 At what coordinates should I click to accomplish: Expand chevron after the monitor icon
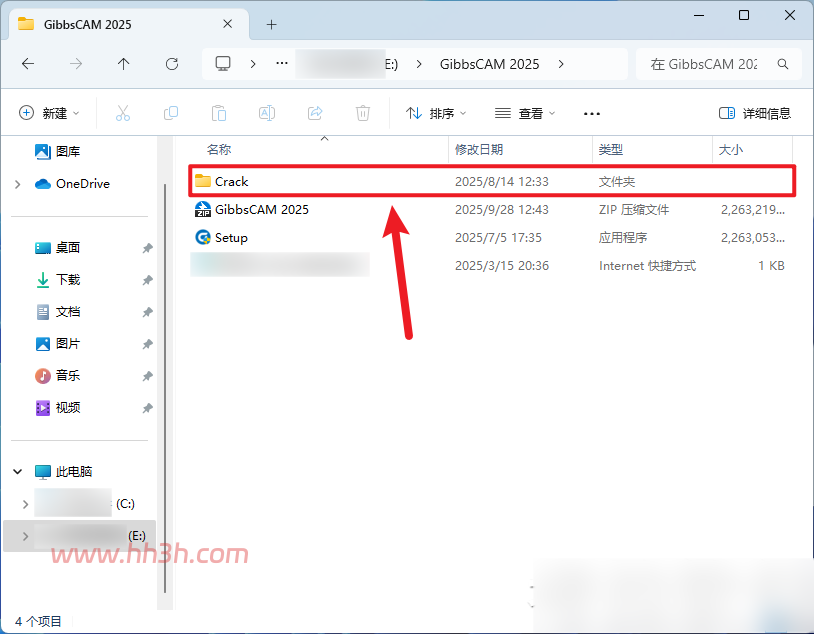(253, 64)
